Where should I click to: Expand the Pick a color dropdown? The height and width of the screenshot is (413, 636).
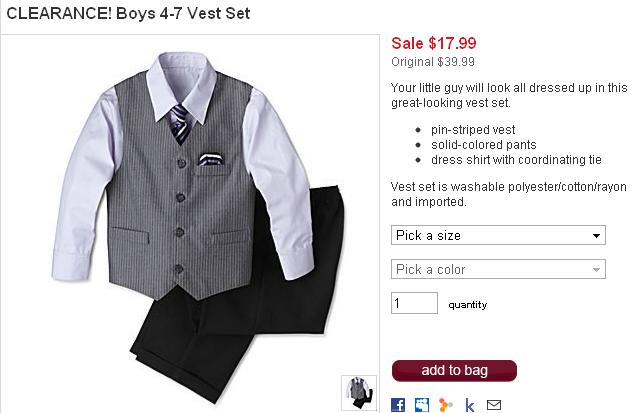tap(498, 269)
